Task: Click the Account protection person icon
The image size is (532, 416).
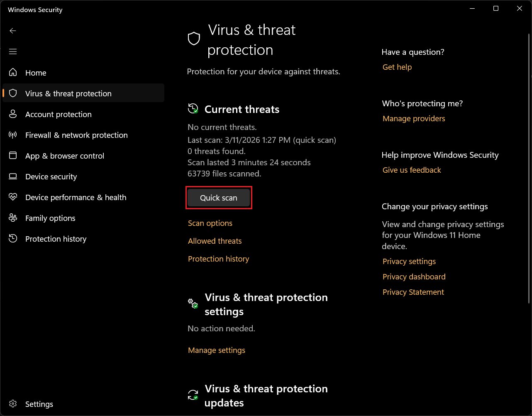Action: point(13,114)
